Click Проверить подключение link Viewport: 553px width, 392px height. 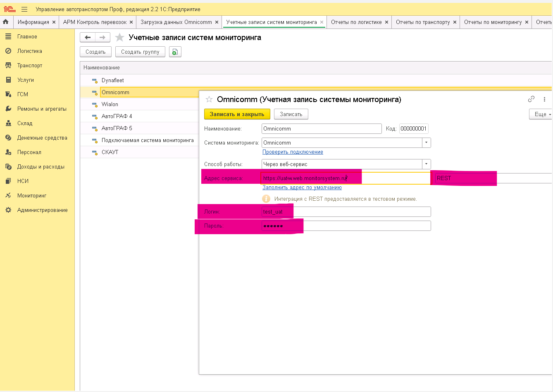click(x=293, y=152)
